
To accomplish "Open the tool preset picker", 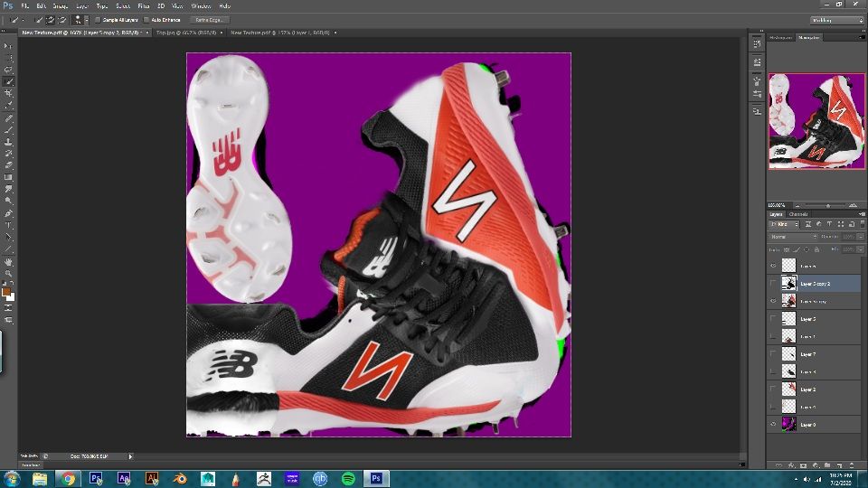I will coord(15,20).
